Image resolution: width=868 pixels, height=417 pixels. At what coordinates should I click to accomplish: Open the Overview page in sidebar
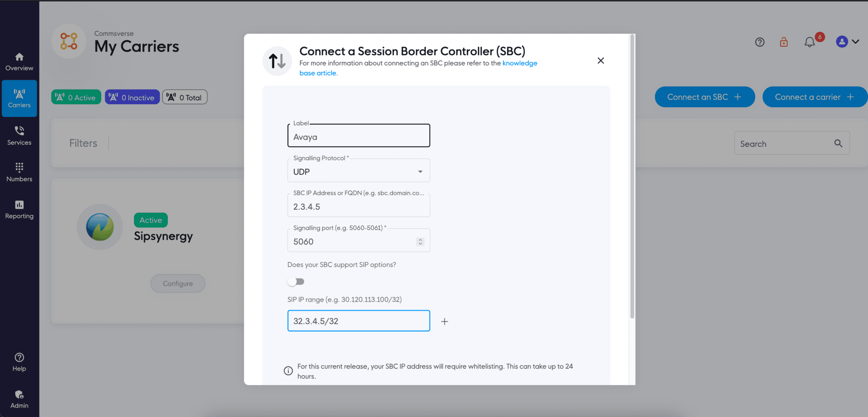tap(19, 62)
